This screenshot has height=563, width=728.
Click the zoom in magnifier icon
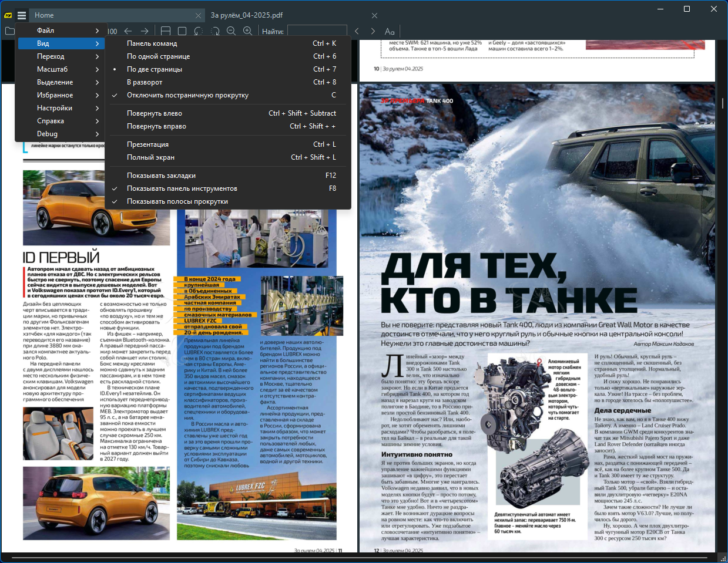pyautogui.click(x=248, y=31)
